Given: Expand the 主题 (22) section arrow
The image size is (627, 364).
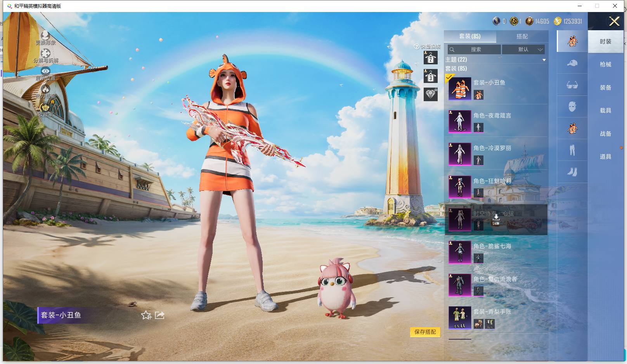Looking at the screenshot, I should tap(544, 60).
